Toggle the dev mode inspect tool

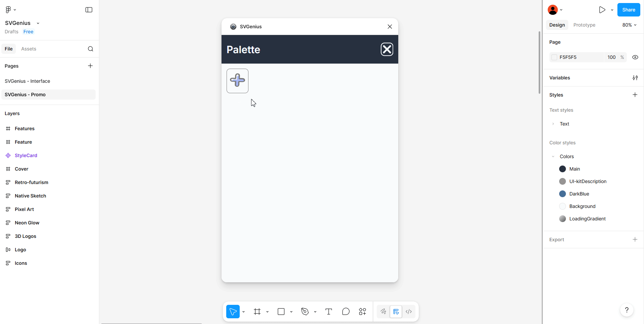[396, 312]
